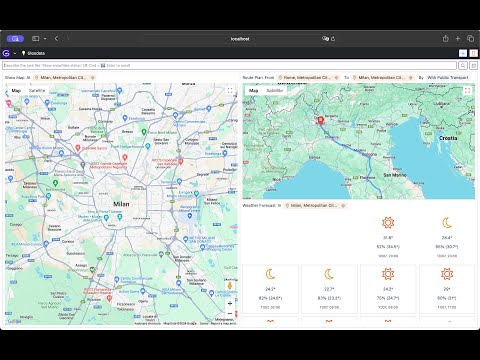This screenshot has height=360, width=480.
Task: Click the red Ospedale Sacco map pin
Action: pyautogui.click(x=77, y=148)
